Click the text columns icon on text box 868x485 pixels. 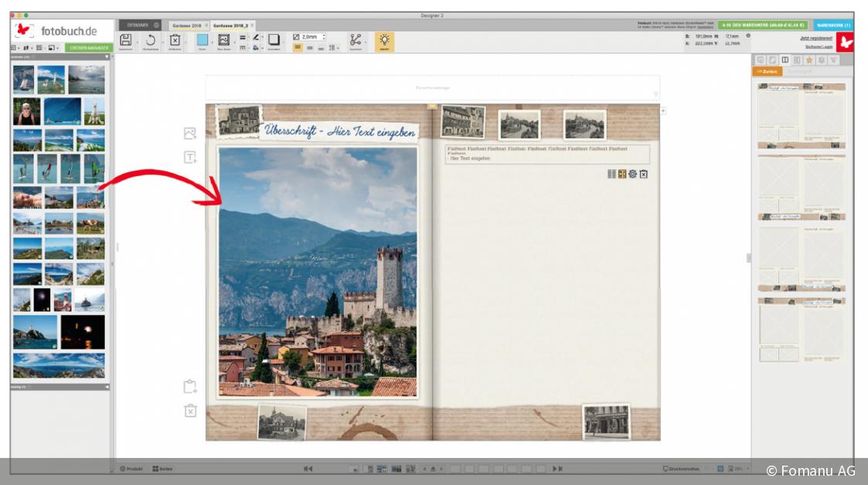tap(611, 175)
